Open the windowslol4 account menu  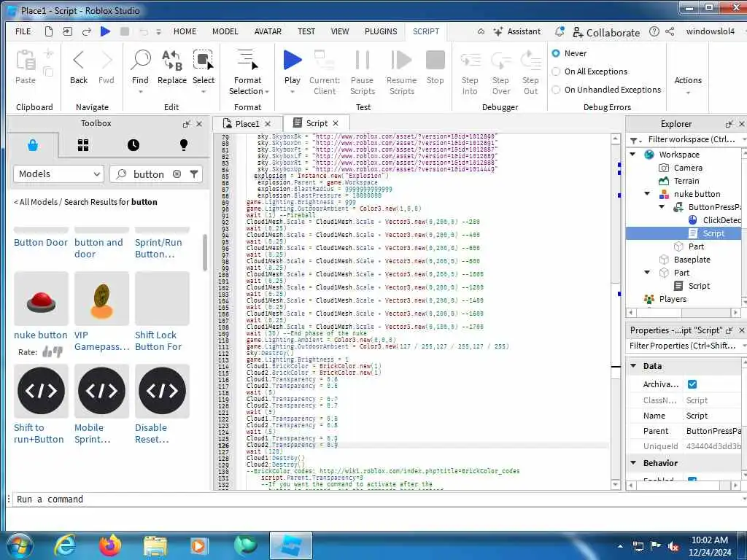click(711, 31)
